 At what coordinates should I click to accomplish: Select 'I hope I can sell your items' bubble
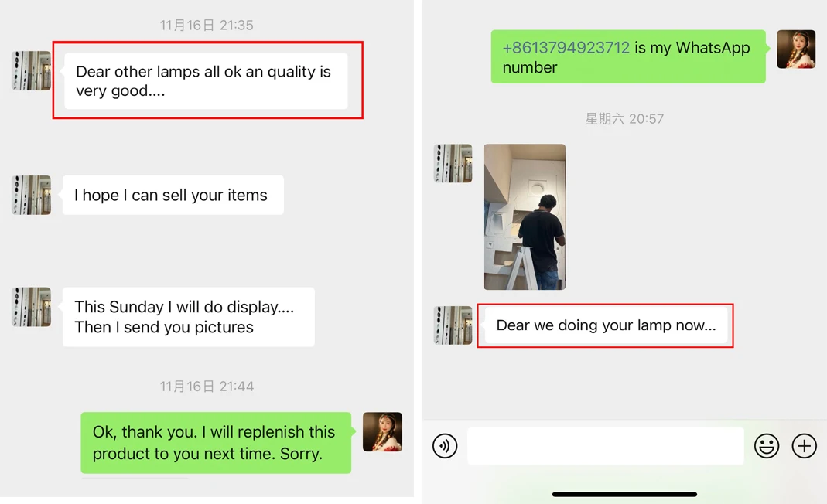tap(173, 195)
